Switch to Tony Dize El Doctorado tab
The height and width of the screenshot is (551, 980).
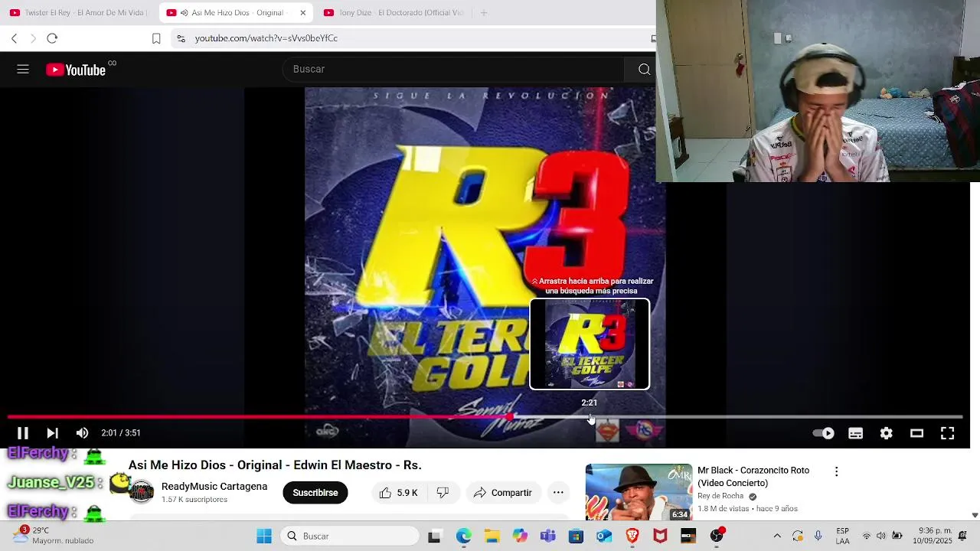393,12
